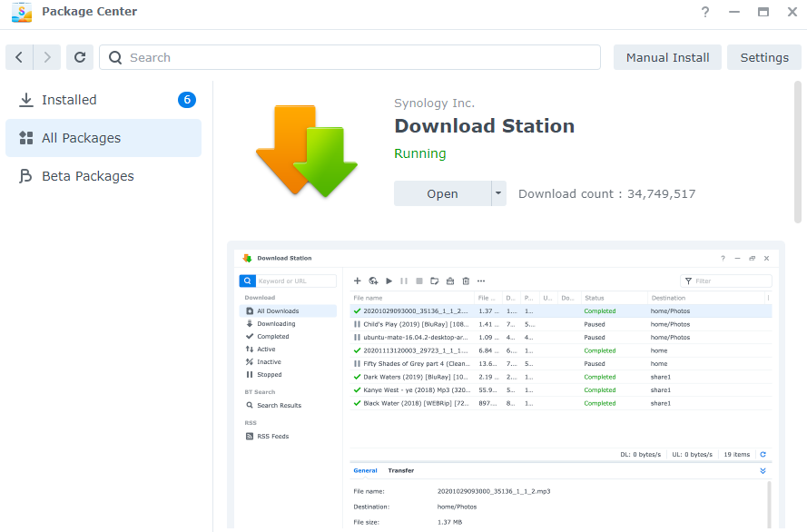This screenshot has height=532, width=807.
Task: Go back to the previous page
Action: tap(19, 57)
